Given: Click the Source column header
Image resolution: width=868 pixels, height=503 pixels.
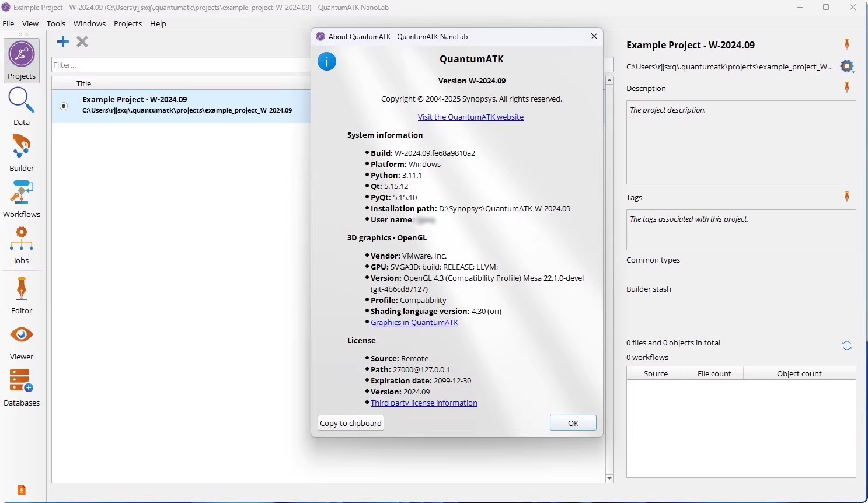Looking at the screenshot, I should click(x=656, y=373).
